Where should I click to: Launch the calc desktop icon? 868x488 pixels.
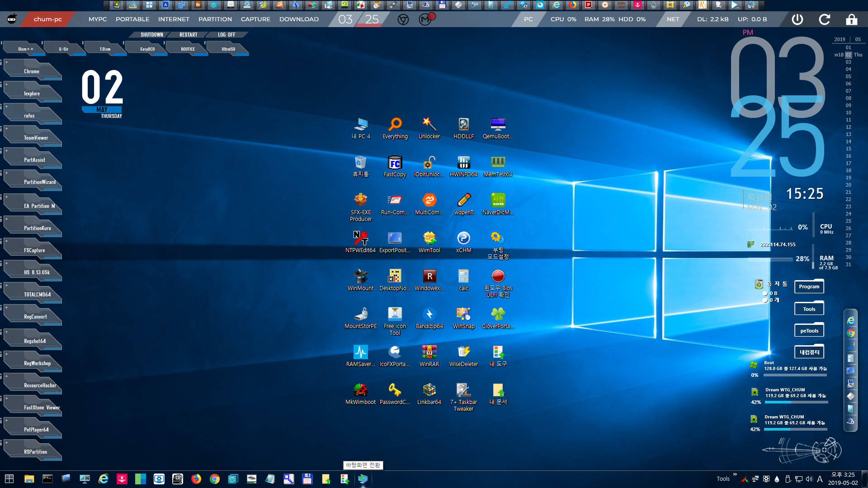pyautogui.click(x=463, y=280)
